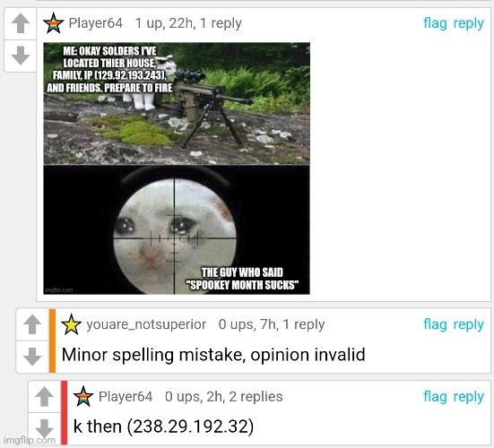494x448 pixels.
Task: Upvote Player64's top meme comment
Action: click(21, 23)
